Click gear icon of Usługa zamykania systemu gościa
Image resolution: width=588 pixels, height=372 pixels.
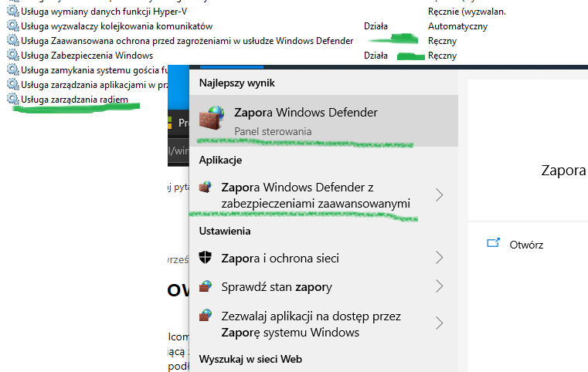13,69
